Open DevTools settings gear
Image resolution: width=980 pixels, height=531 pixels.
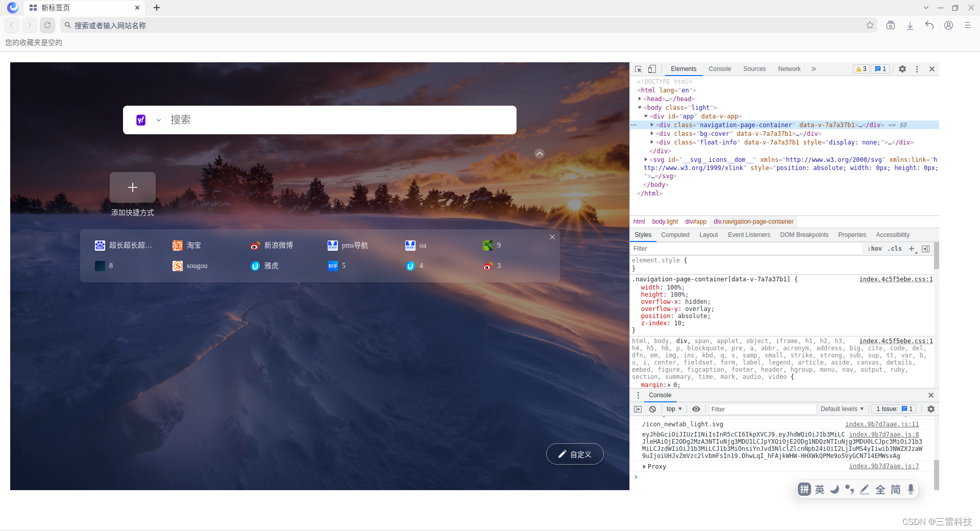(902, 69)
